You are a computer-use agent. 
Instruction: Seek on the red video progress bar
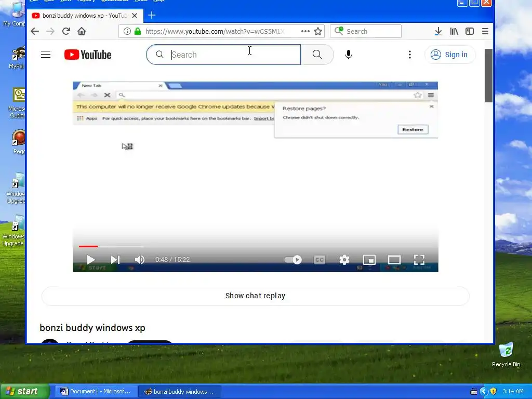coord(88,246)
